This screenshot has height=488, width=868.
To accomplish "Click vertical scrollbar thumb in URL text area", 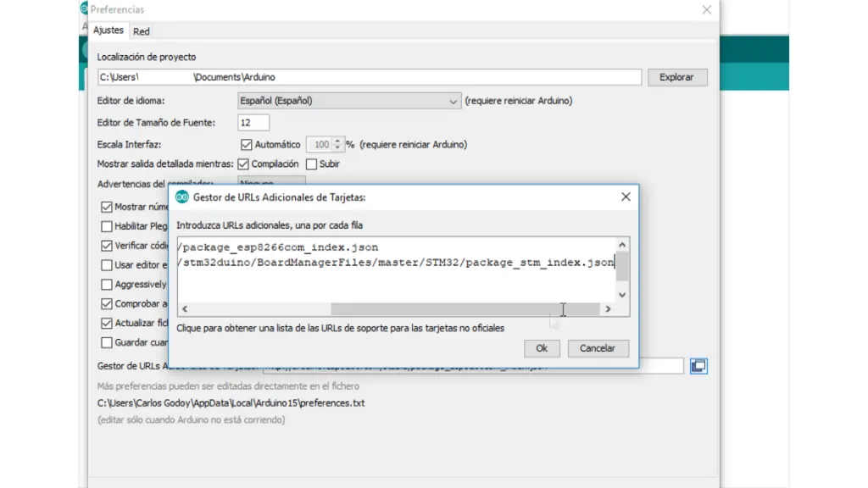I will [x=622, y=267].
